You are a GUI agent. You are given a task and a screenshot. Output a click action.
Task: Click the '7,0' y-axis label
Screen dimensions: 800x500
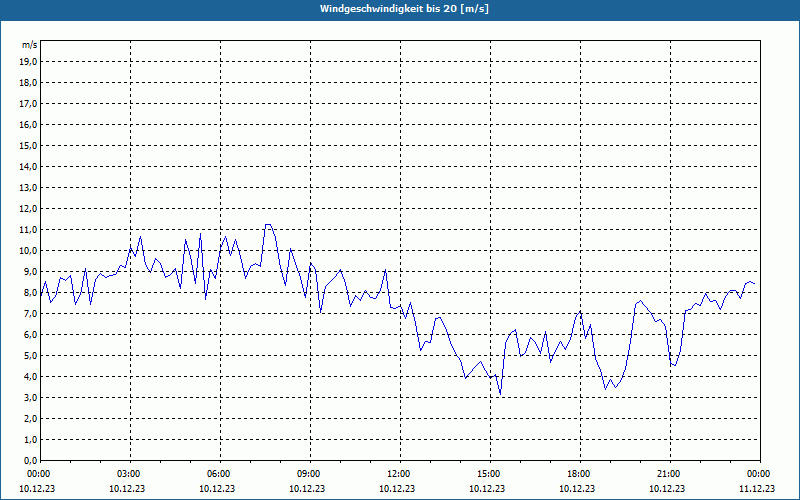point(30,314)
